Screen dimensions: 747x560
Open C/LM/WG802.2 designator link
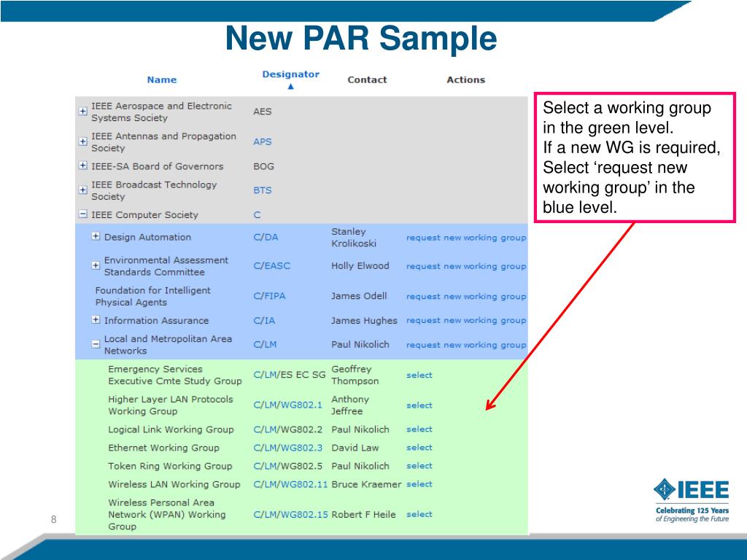[x=287, y=429]
